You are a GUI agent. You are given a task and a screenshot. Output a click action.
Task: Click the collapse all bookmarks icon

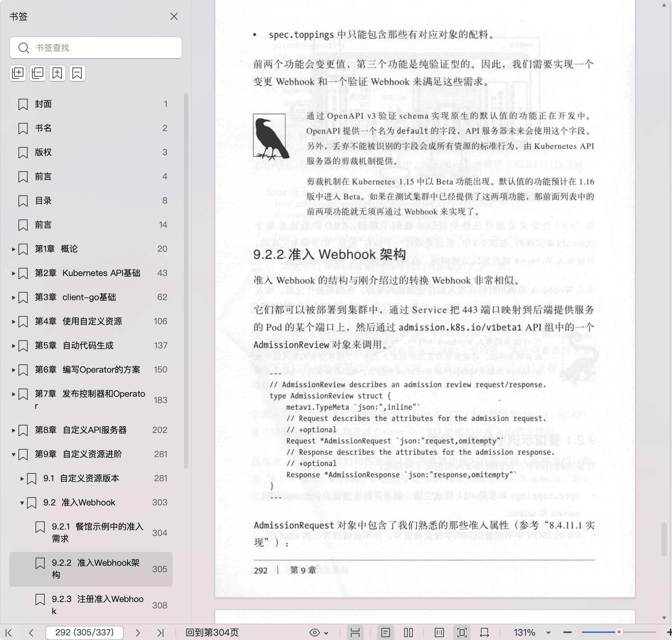38,73
